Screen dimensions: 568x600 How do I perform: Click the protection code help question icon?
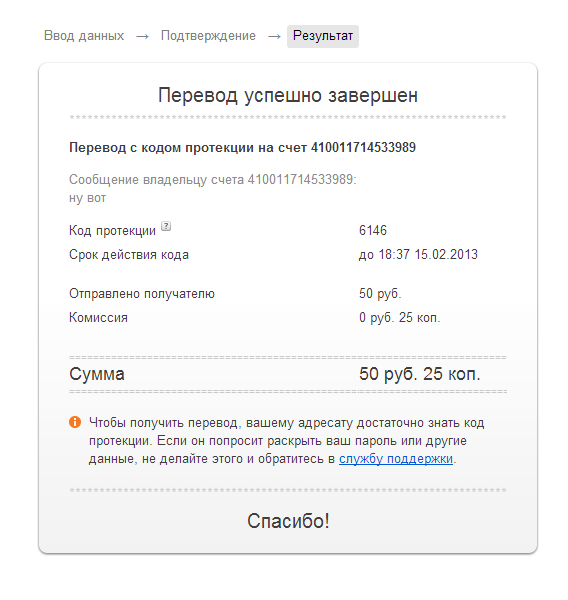(166, 226)
